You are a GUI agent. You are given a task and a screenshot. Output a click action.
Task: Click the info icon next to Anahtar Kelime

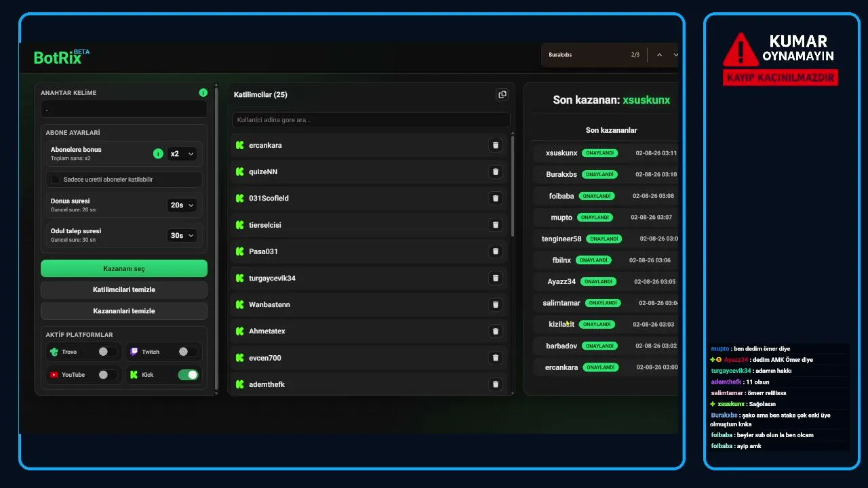coord(203,92)
